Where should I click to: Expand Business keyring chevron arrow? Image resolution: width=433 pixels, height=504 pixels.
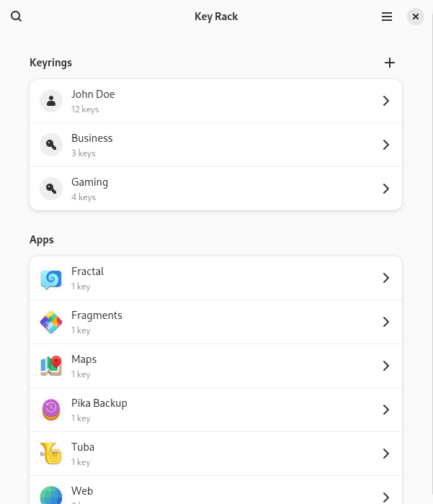386,145
